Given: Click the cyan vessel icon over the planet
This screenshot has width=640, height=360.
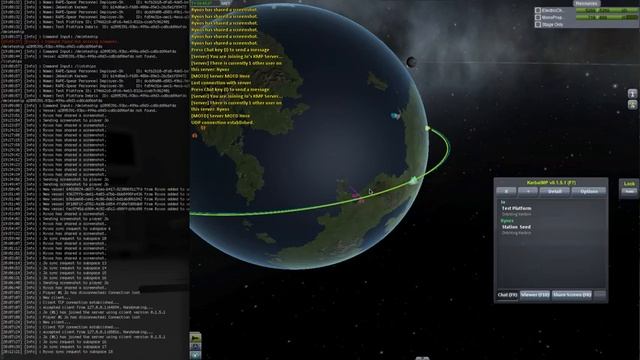Looking at the screenshot, I should [x=395, y=116].
